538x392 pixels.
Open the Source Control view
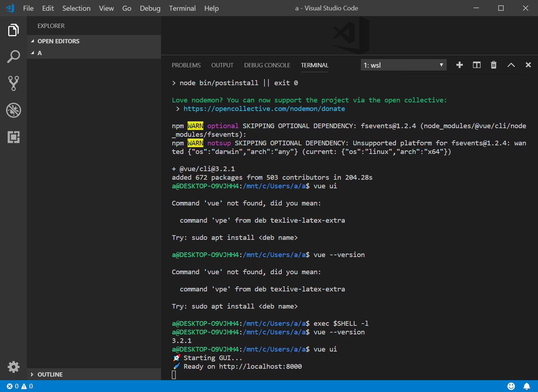(x=13, y=83)
